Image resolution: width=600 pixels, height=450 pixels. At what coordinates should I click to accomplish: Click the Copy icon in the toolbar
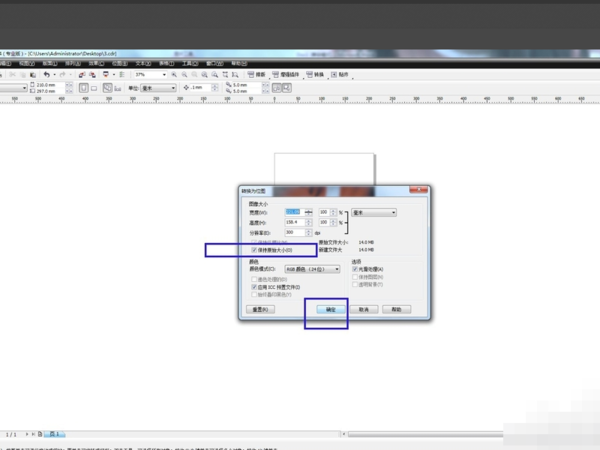(23, 75)
